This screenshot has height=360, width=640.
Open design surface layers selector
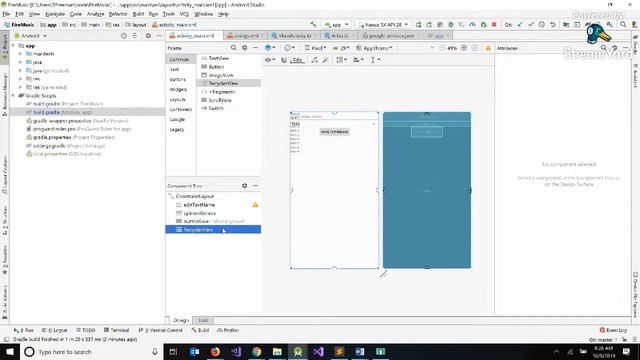point(270,48)
